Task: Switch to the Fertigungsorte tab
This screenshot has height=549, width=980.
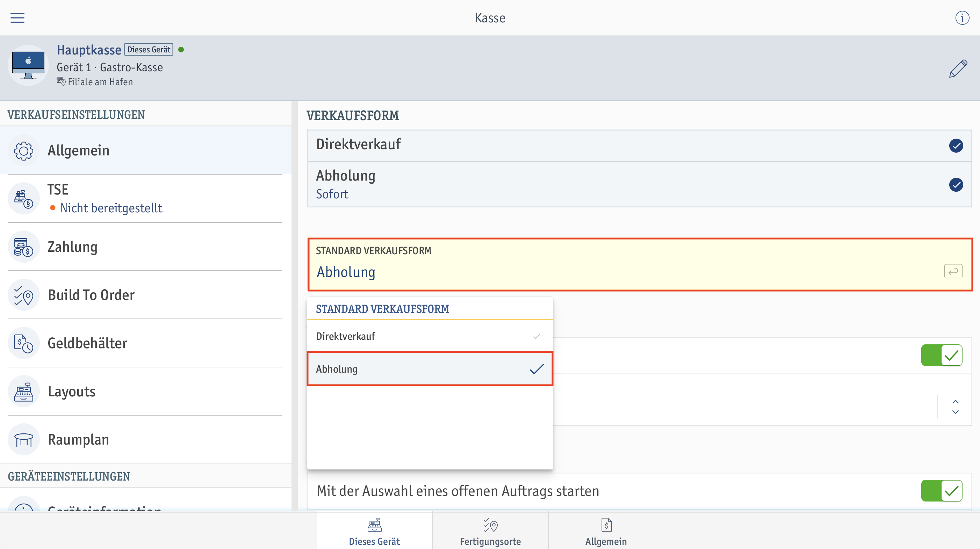Action: pos(490,531)
